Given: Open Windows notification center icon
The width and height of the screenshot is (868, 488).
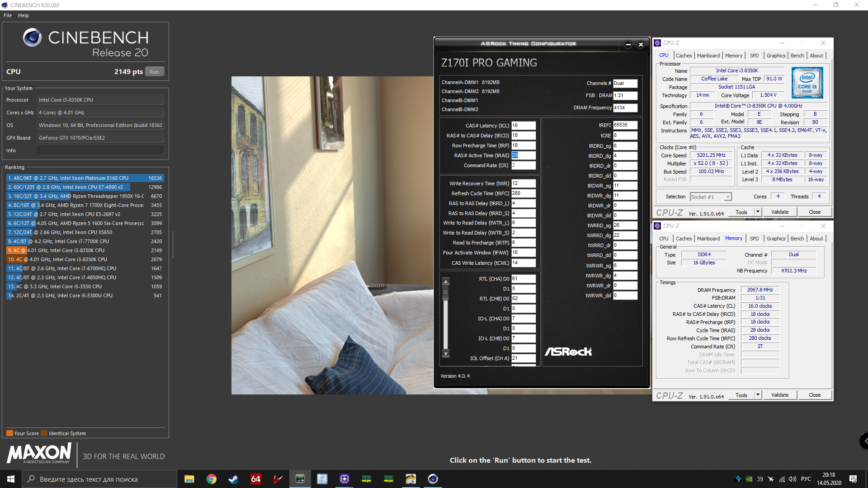Looking at the screenshot, I should coord(853,479).
